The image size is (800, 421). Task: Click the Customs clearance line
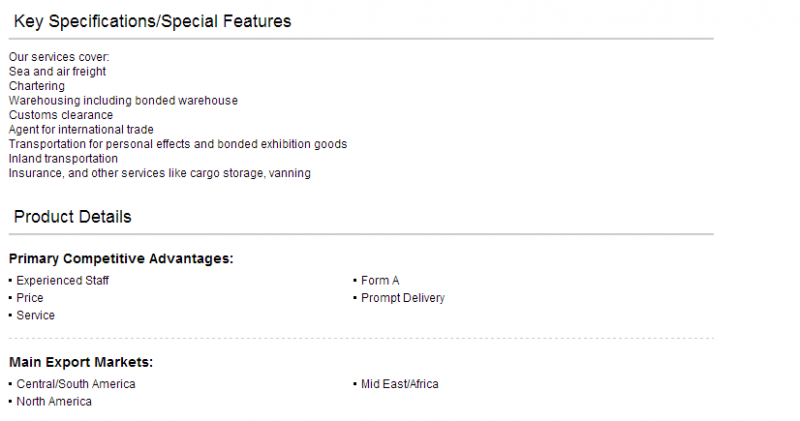tap(61, 115)
